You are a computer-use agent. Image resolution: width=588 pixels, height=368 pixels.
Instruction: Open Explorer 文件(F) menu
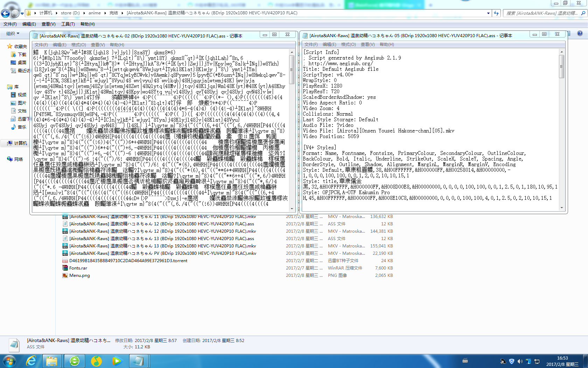point(10,24)
